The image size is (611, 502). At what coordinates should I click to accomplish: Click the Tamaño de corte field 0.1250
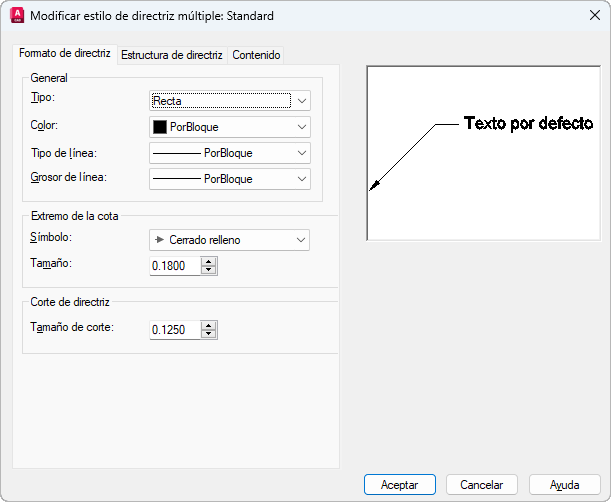click(175, 330)
